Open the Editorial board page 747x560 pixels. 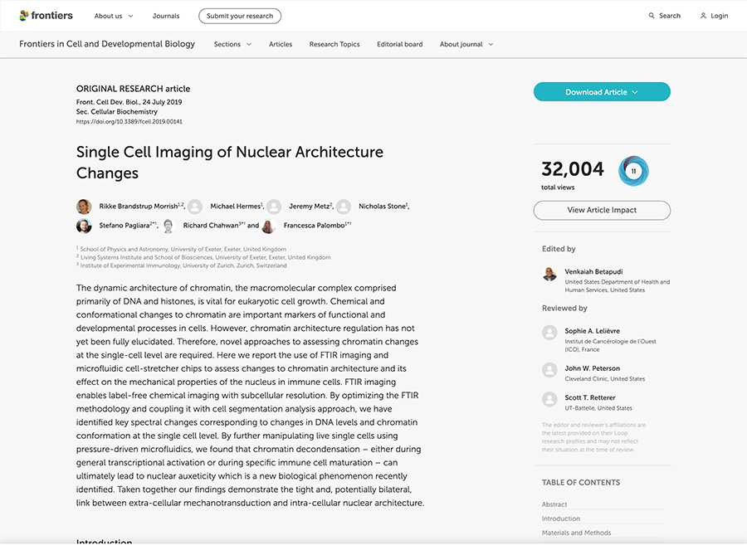click(x=400, y=44)
